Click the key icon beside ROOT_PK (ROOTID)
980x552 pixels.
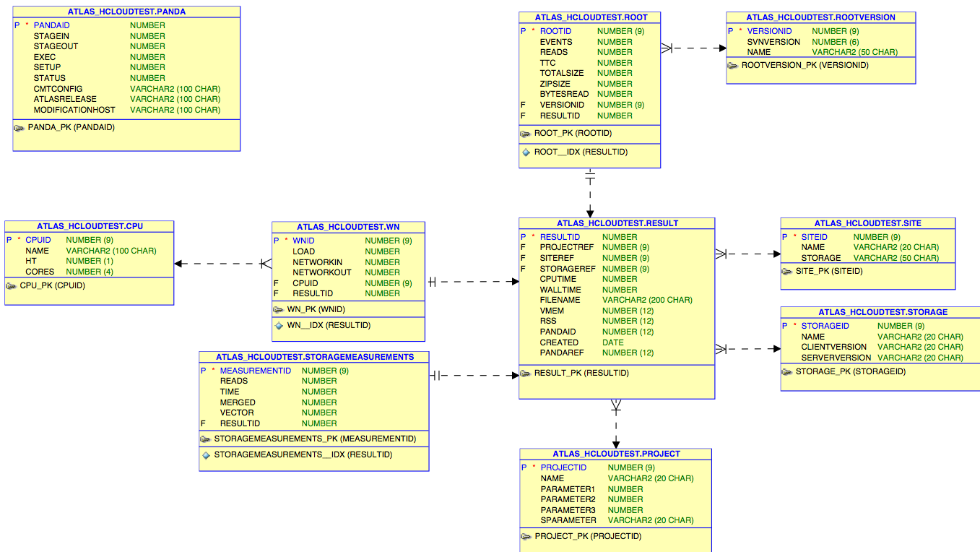tap(526, 134)
